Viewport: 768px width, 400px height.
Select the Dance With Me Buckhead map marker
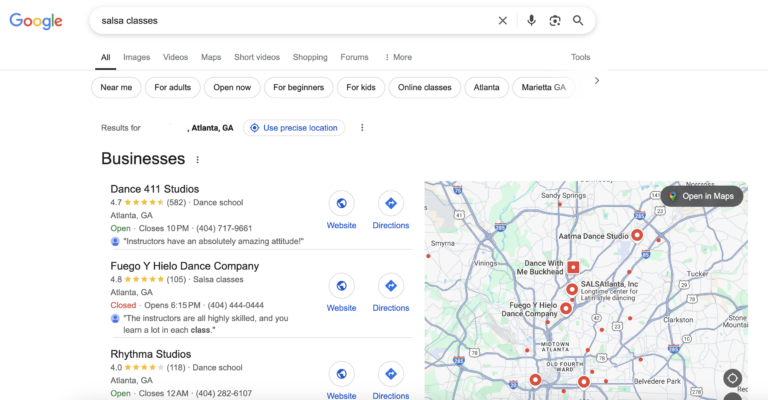tap(573, 267)
